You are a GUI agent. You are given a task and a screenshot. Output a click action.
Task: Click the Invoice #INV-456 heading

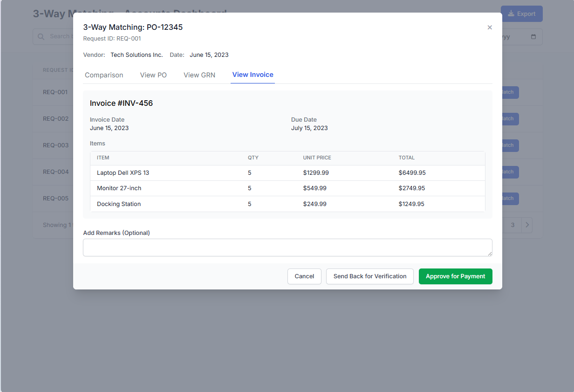pyautogui.click(x=121, y=103)
